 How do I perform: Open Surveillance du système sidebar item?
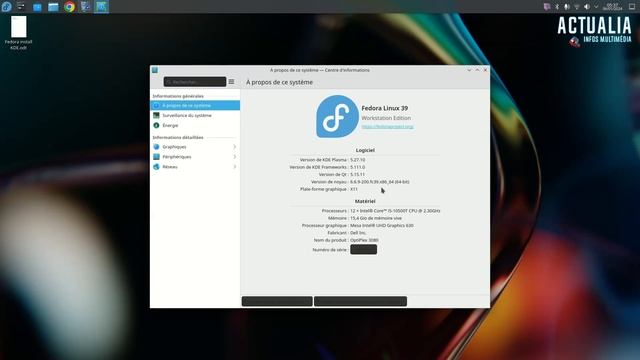click(x=195, y=116)
